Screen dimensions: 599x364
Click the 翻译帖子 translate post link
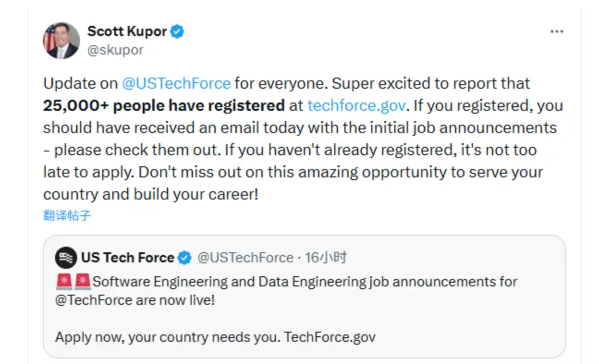(67, 215)
